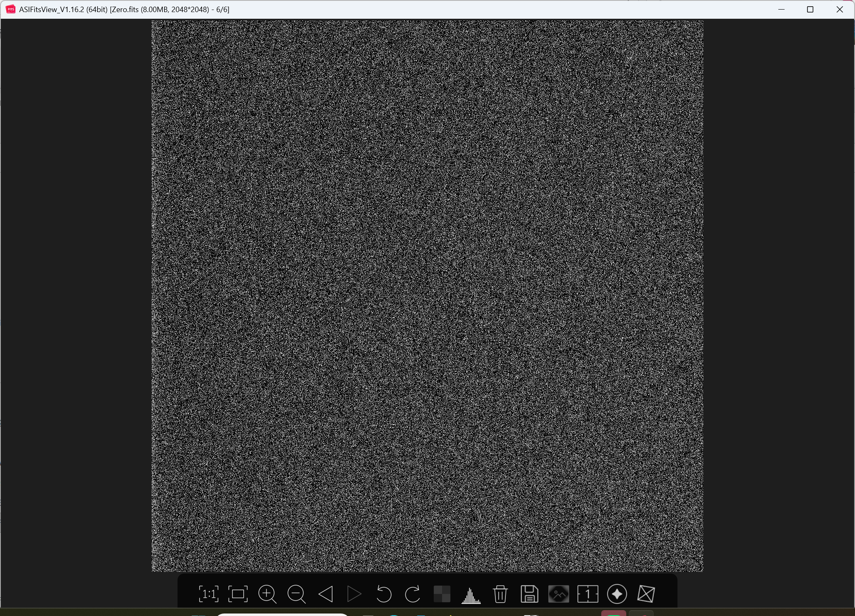Go to previous image arrow
The height and width of the screenshot is (616, 855).
325,594
